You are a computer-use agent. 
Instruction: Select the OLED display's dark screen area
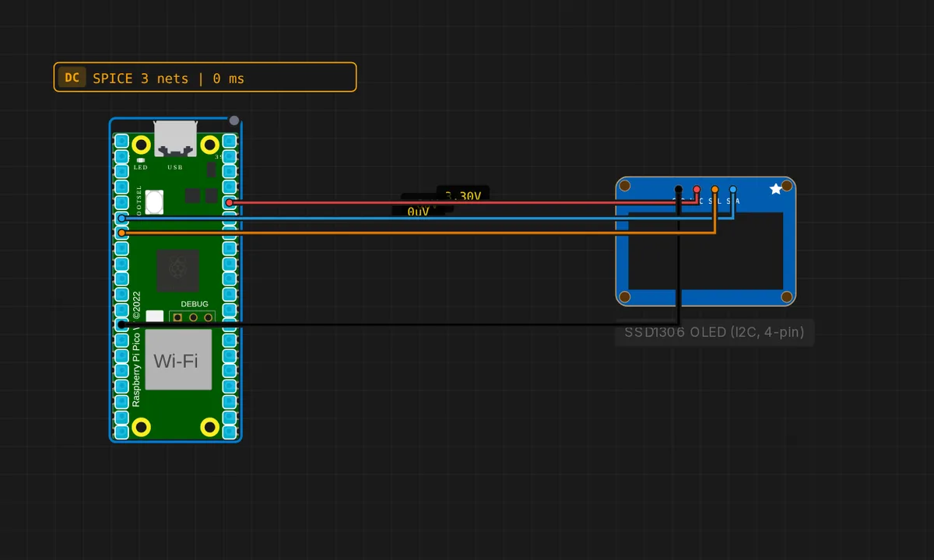point(706,250)
